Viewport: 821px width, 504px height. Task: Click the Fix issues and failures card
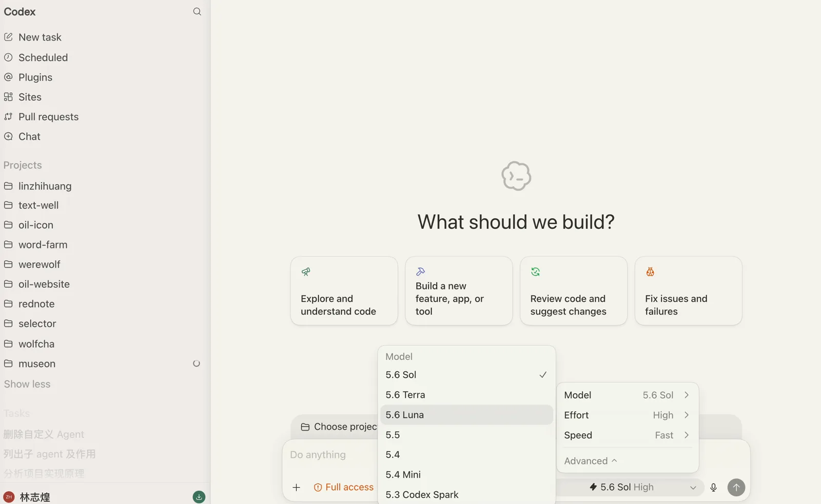689,291
